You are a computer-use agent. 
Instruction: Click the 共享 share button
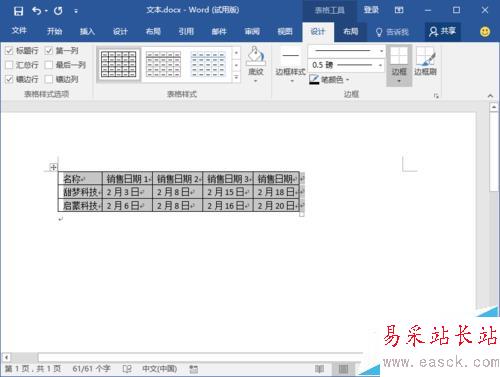pyautogui.click(x=442, y=31)
